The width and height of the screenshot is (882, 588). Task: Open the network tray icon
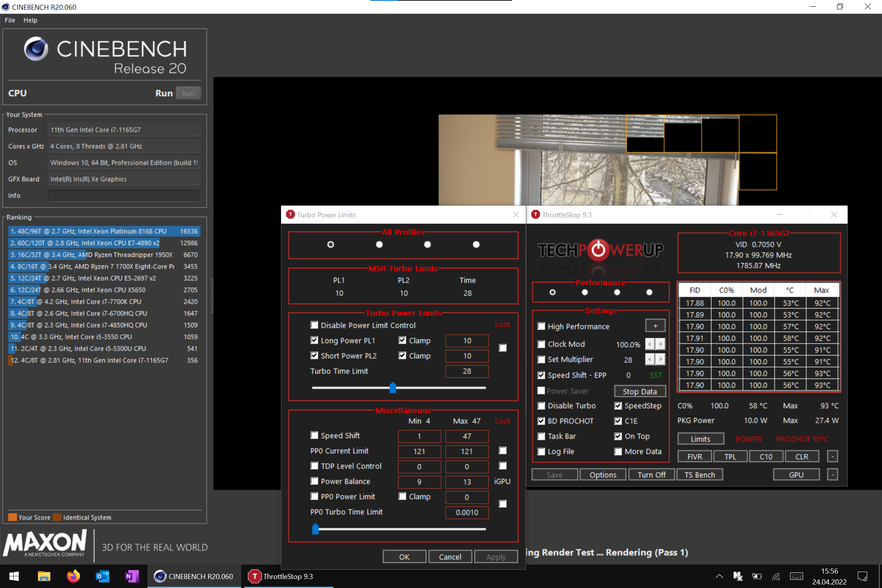tap(776, 576)
